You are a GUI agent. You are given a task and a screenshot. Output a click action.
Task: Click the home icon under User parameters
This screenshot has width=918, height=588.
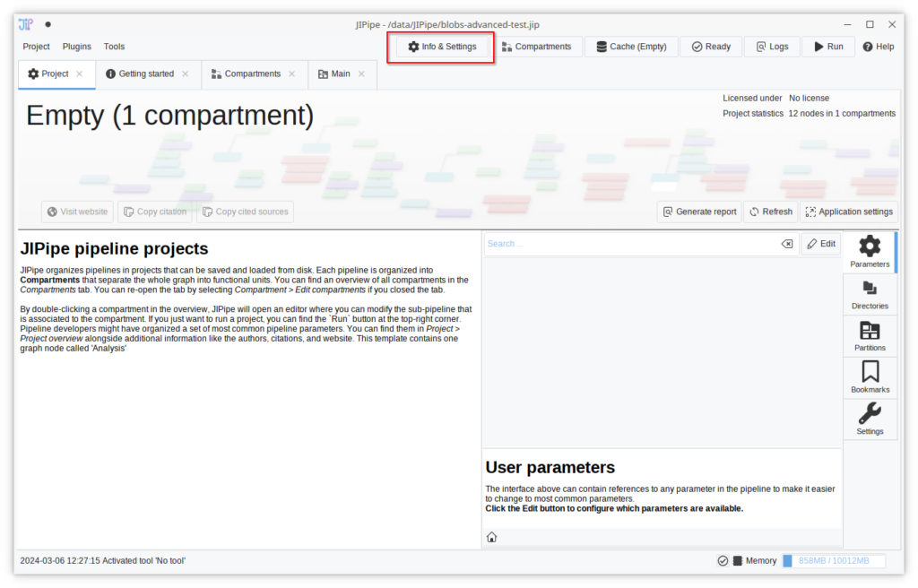pos(491,537)
